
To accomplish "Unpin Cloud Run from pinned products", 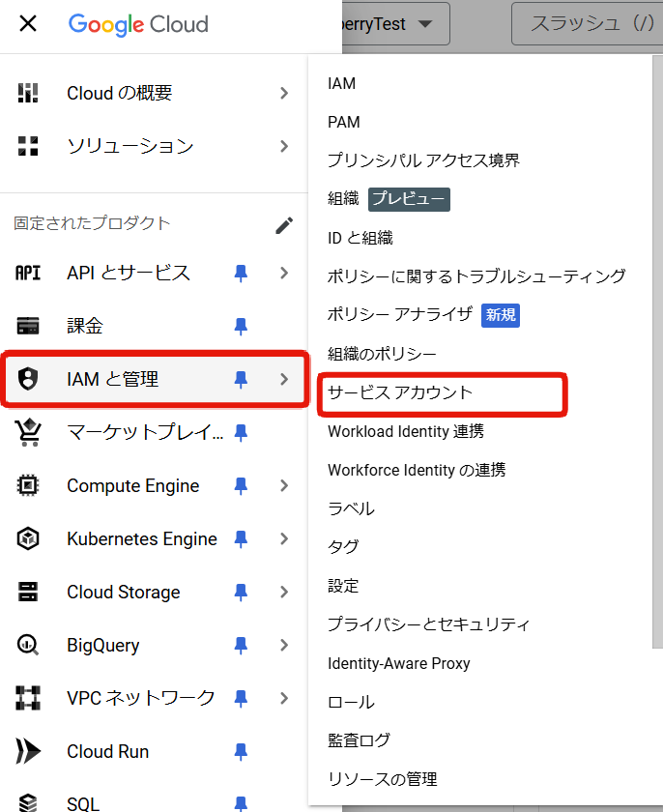I will tap(241, 752).
